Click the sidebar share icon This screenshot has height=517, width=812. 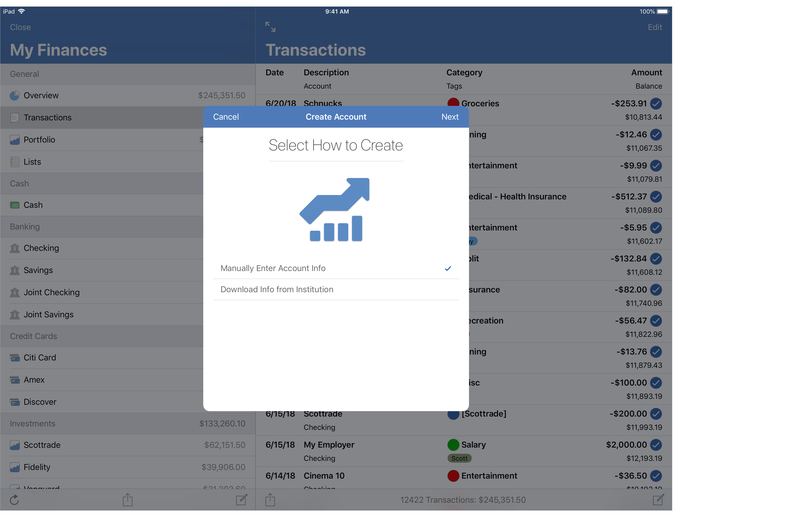[127, 500]
